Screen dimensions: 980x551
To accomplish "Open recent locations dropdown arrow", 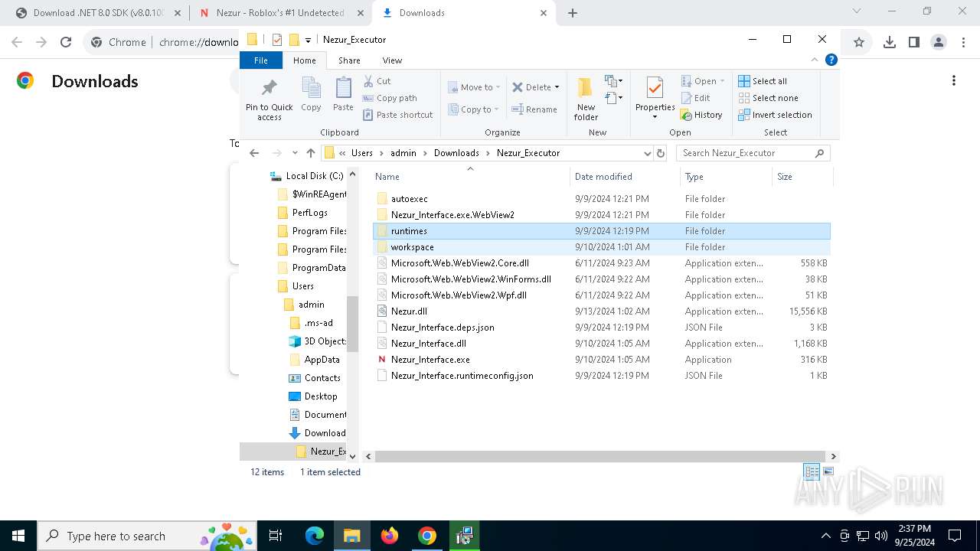I will 294,153.
